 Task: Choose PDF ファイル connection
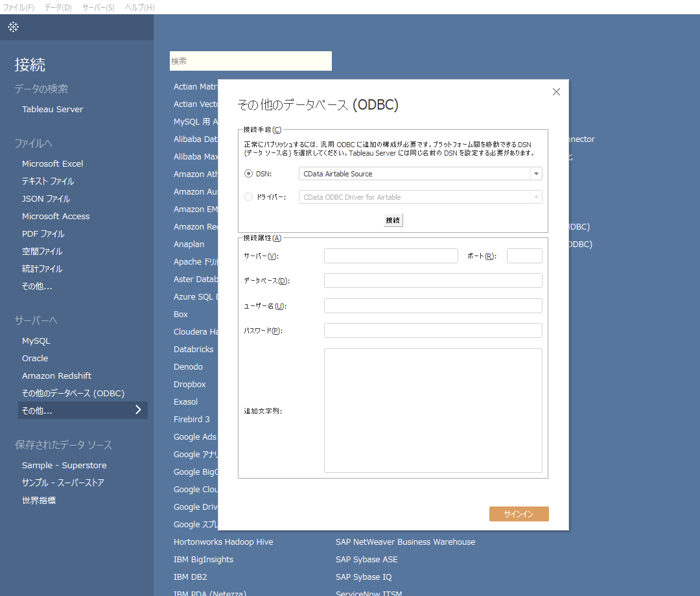click(x=43, y=233)
